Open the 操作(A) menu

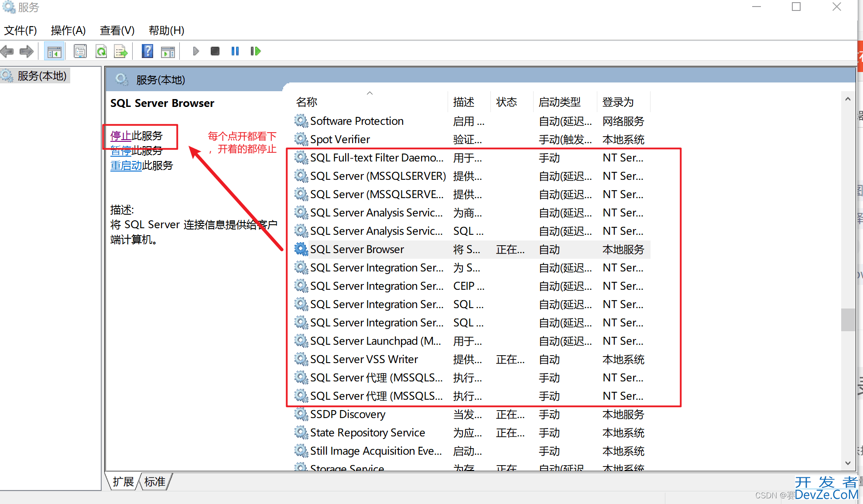pyautogui.click(x=68, y=31)
